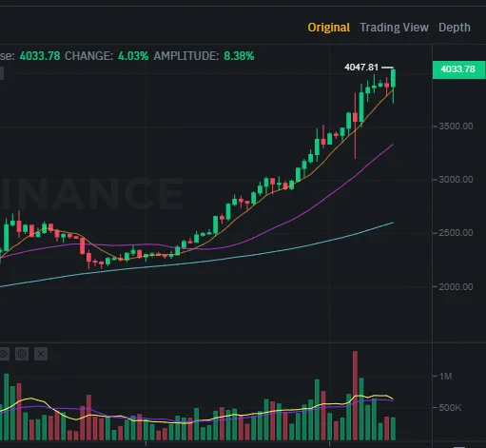The height and width of the screenshot is (448, 486).
Task: Click the 2000.00 price axis label
Action: 456,287
